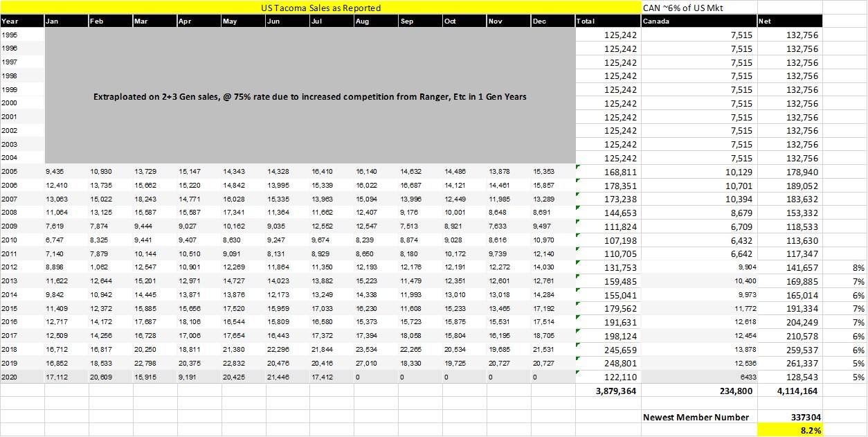The image size is (868, 437).
Task: Click 2018 Net cell 259,537
Action: point(790,349)
